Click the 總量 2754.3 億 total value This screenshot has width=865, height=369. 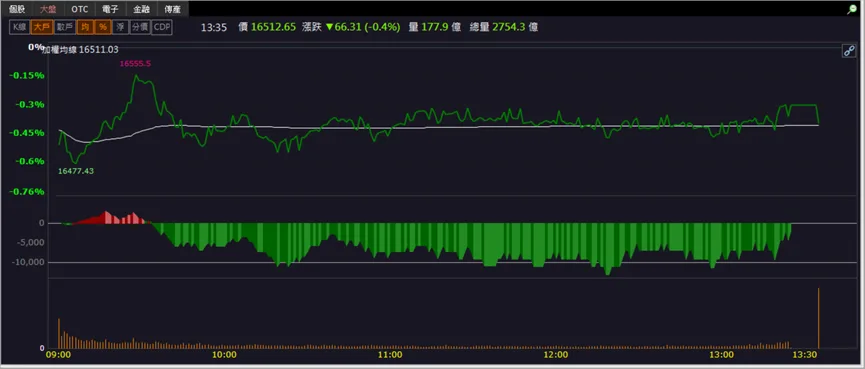pos(504,27)
